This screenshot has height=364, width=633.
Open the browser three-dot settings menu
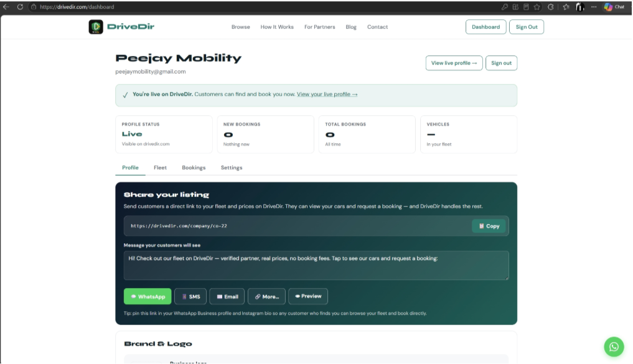pos(594,7)
